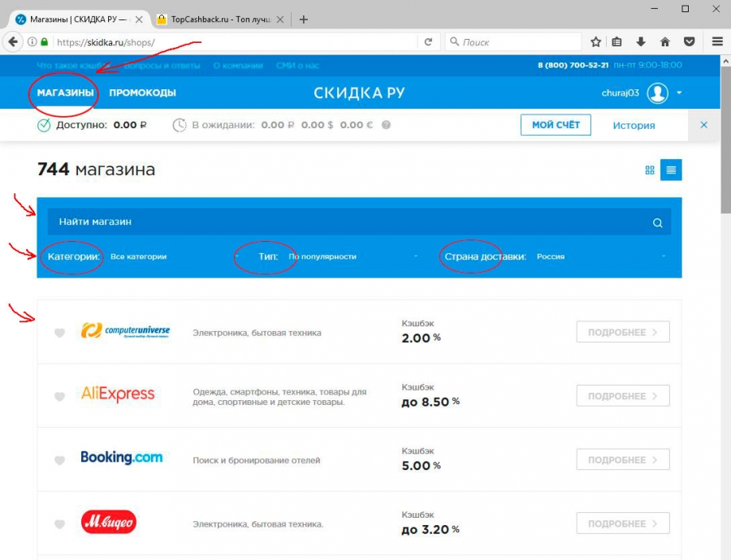Click the scrollbar up arrow

click(x=725, y=61)
